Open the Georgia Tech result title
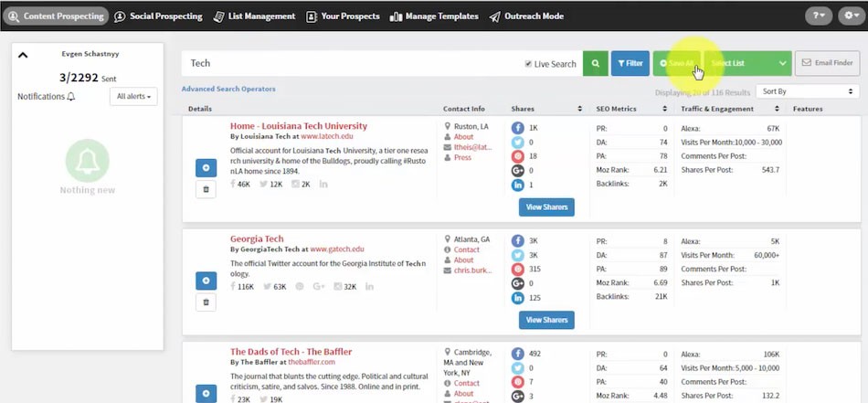 click(x=257, y=239)
